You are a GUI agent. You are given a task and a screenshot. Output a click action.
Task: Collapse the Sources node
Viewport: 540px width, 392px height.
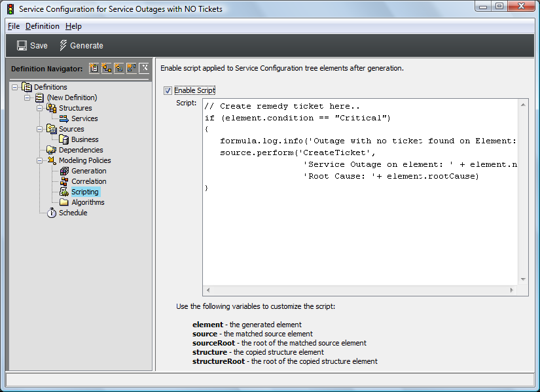[40, 129]
